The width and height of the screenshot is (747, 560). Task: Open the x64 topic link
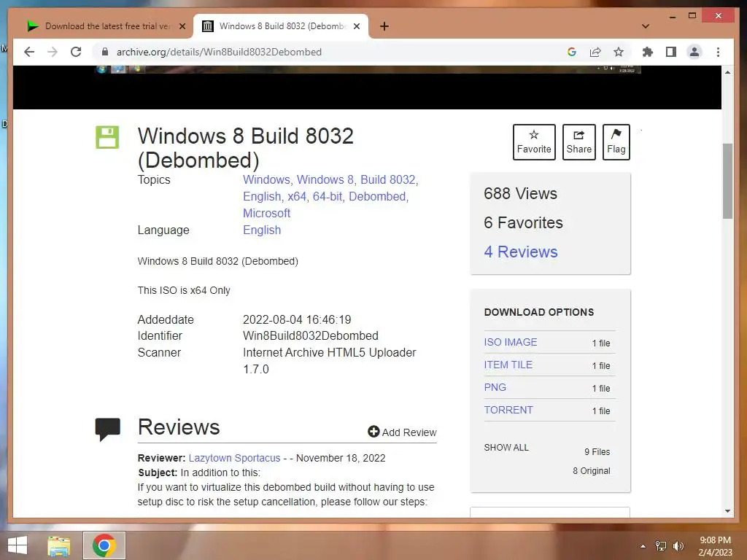click(297, 196)
